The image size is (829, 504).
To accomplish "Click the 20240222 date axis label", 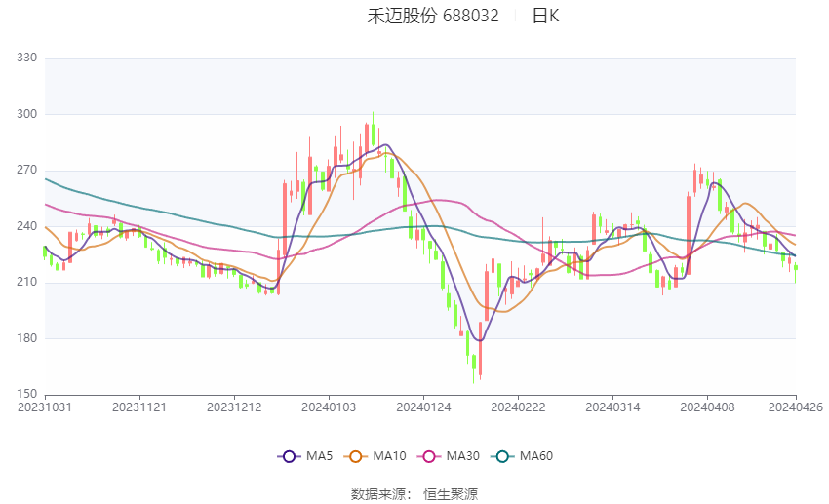I will (x=518, y=407).
